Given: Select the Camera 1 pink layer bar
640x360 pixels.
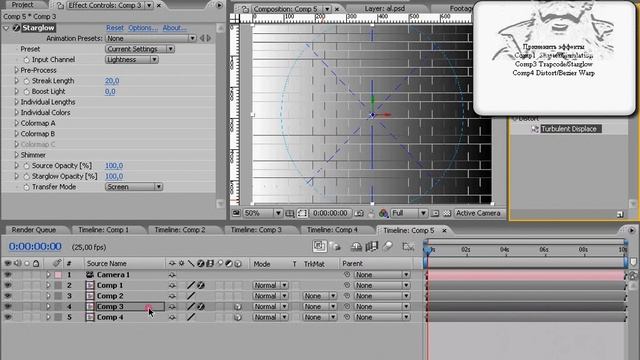Looking at the screenshot, I should coord(526,275).
